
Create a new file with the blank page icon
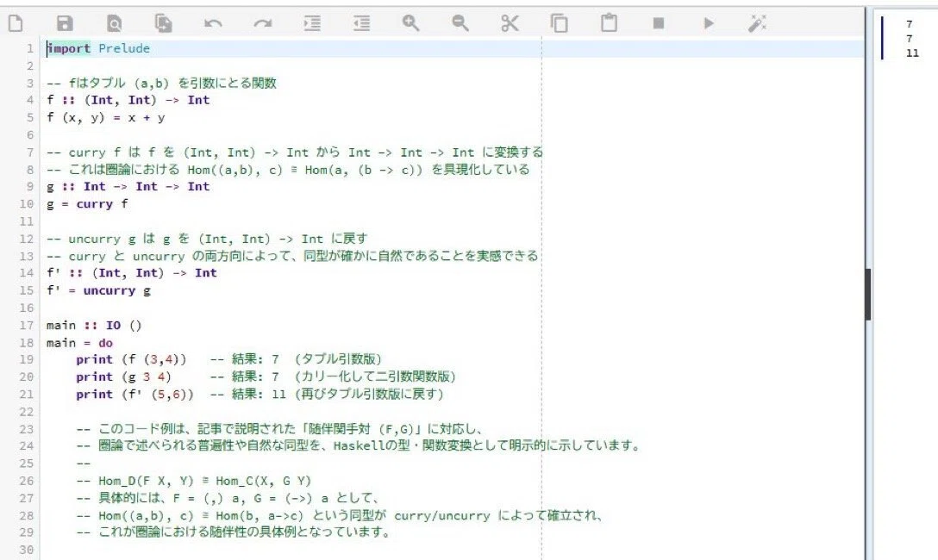click(x=16, y=23)
